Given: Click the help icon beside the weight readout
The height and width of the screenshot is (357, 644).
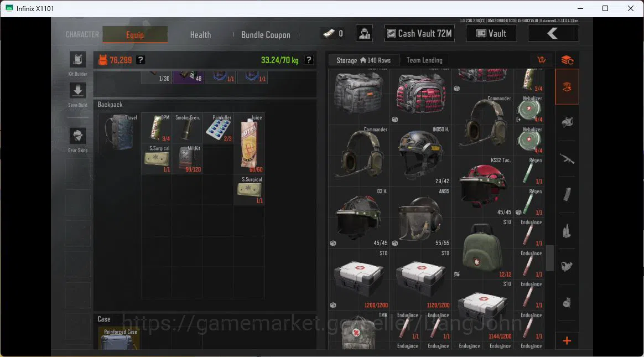Looking at the screenshot, I should (309, 60).
